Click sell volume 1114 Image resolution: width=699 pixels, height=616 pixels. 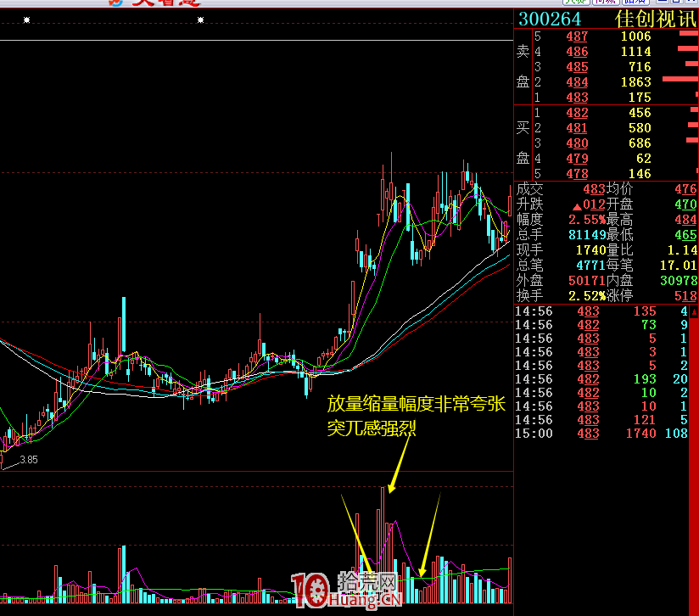point(636,52)
